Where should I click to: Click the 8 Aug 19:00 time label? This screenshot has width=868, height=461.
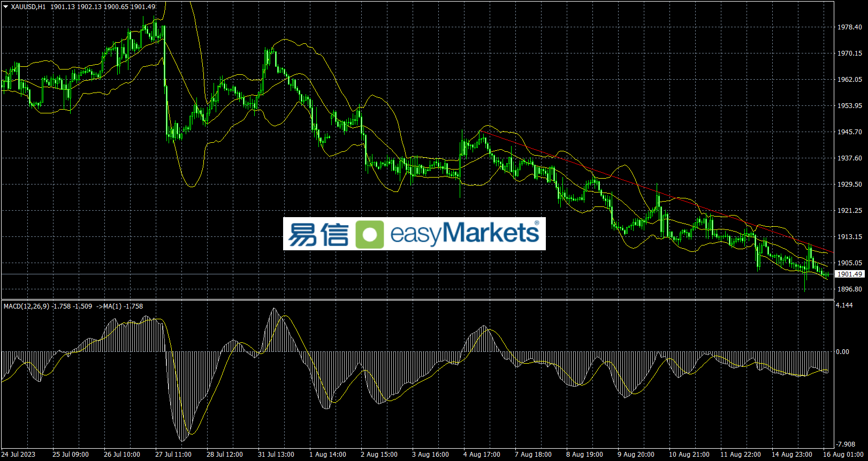tap(585, 455)
